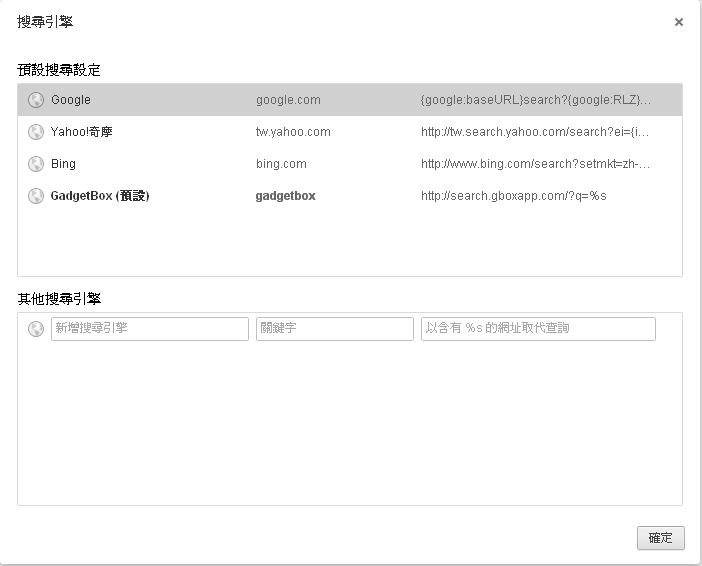Image resolution: width=702 pixels, height=566 pixels.
Task: Select the Bing search engine name
Action: [x=63, y=164]
